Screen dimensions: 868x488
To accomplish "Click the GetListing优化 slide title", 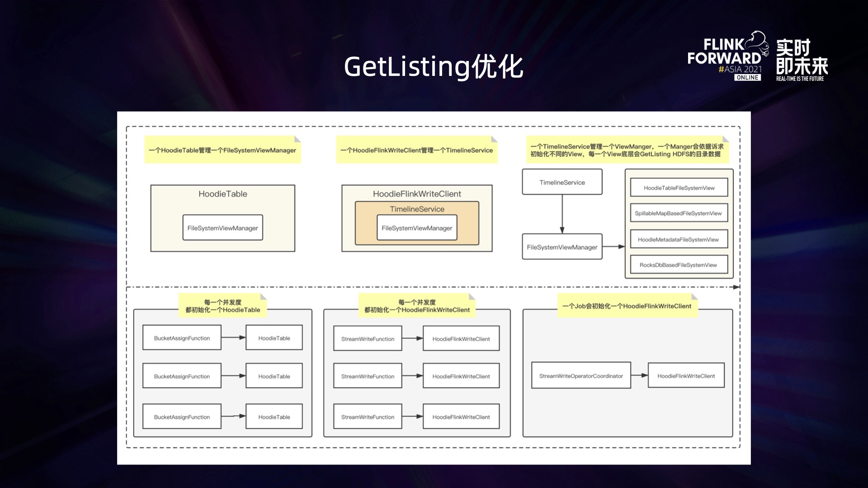I will click(x=433, y=67).
